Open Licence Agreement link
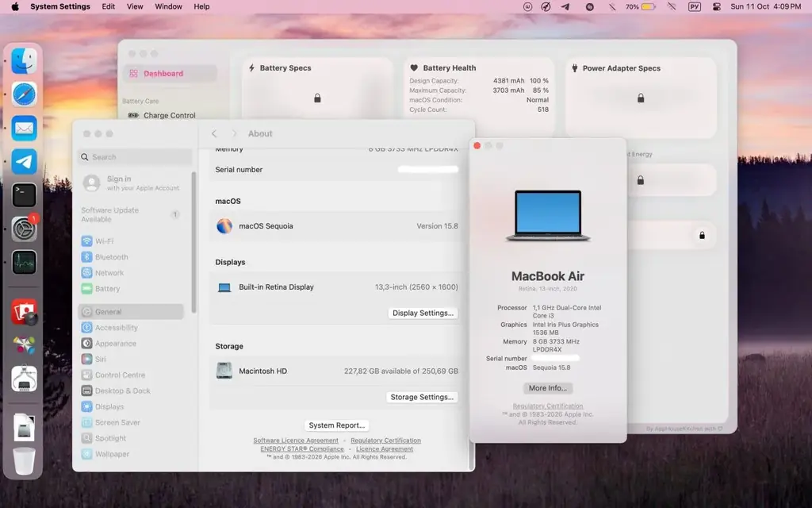Screen dimensions: 812x508 coord(385,449)
